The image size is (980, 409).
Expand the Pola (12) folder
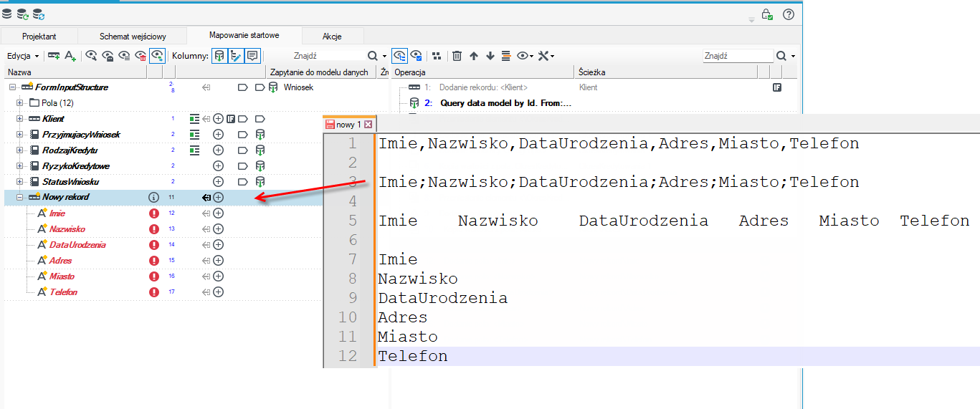pos(20,103)
